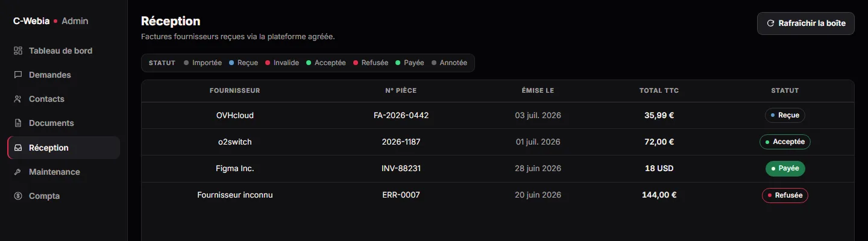Open the Documents file icon
The height and width of the screenshot is (241, 868).
click(18, 123)
